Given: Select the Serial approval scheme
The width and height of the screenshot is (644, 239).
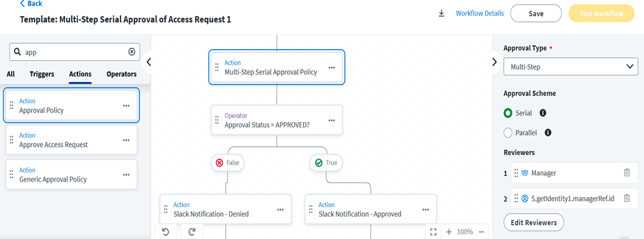Looking at the screenshot, I should [x=508, y=113].
